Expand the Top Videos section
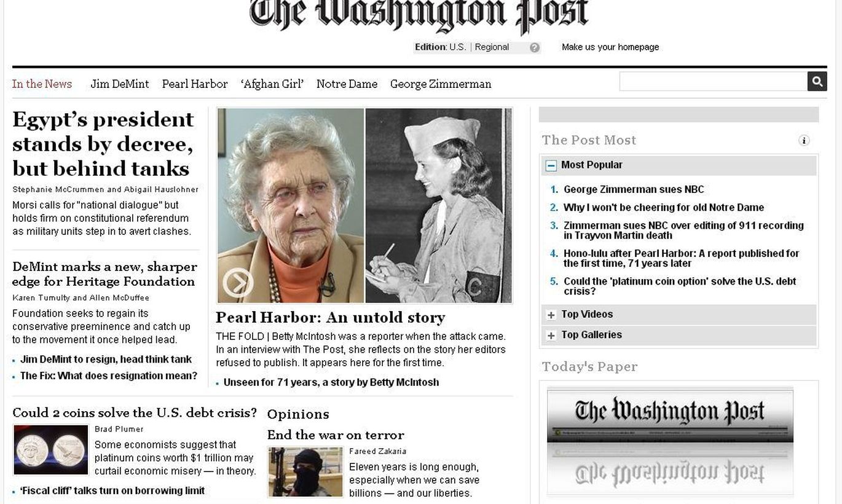The height and width of the screenshot is (504, 842). click(551, 315)
